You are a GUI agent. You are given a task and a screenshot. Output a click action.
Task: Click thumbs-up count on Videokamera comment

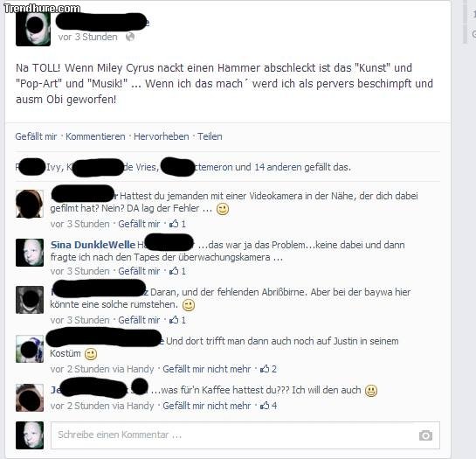tap(183, 224)
